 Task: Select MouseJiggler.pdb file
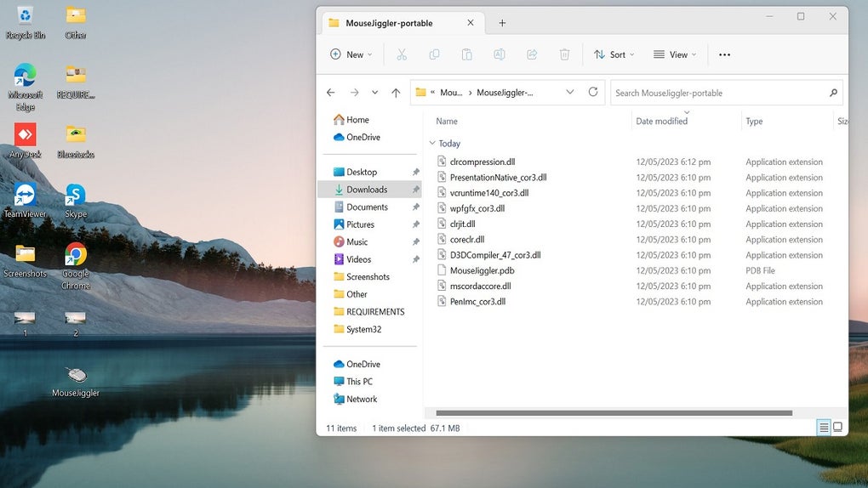[476, 270]
